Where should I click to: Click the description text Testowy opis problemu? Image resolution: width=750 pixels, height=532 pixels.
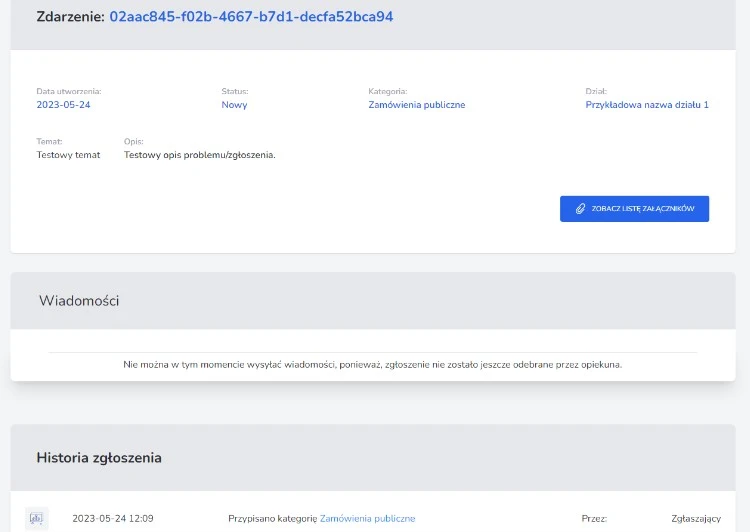click(x=199, y=155)
